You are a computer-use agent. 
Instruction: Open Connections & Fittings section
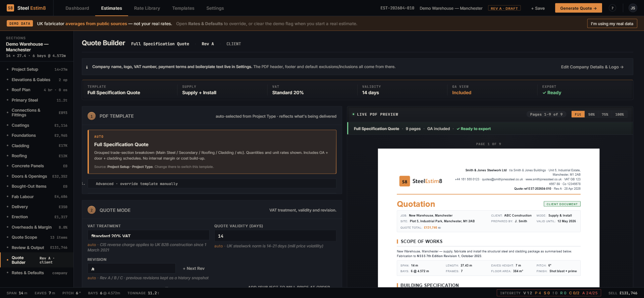point(37,113)
